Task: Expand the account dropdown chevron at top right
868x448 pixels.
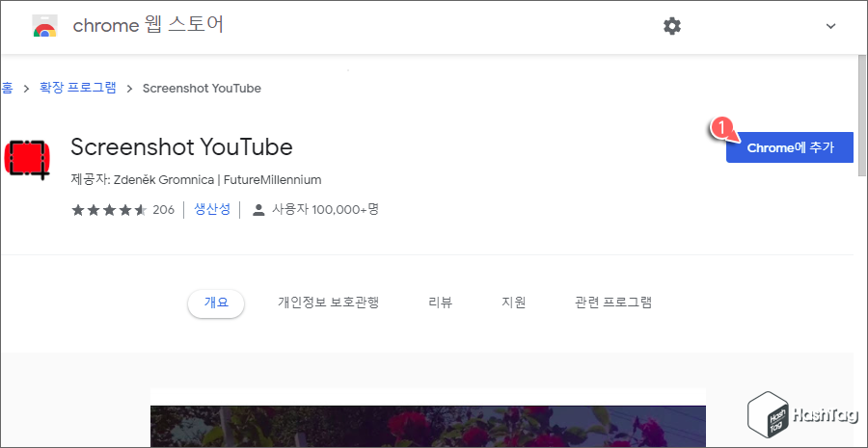Action: point(830,26)
